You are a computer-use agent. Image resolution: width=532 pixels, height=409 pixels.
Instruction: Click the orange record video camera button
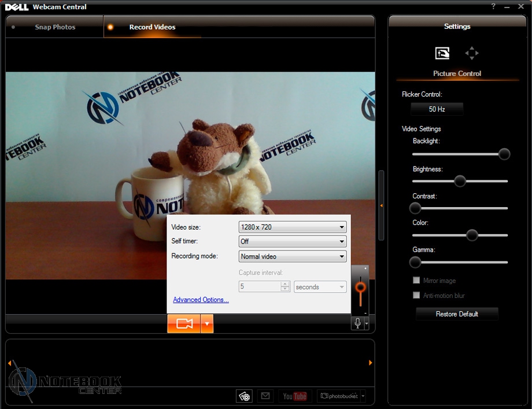coord(184,324)
